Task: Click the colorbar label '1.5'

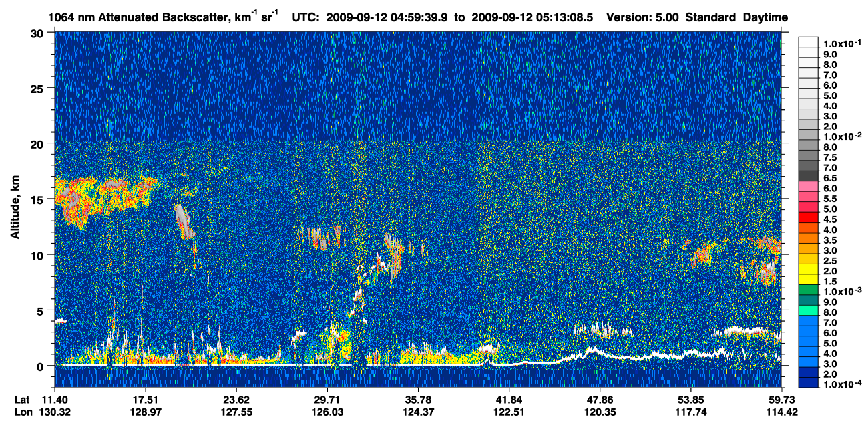Action: [830, 282]
